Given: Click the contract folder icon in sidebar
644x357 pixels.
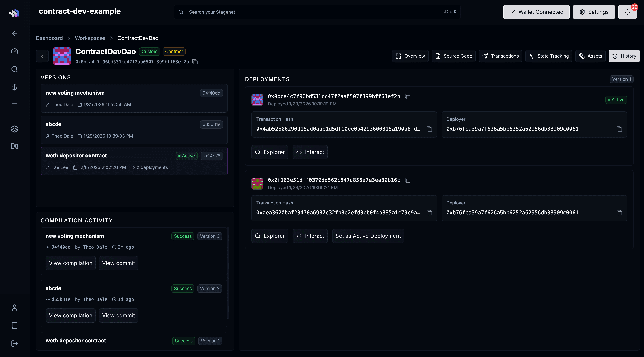Looking at the screenshot, I should coord(14,146).
